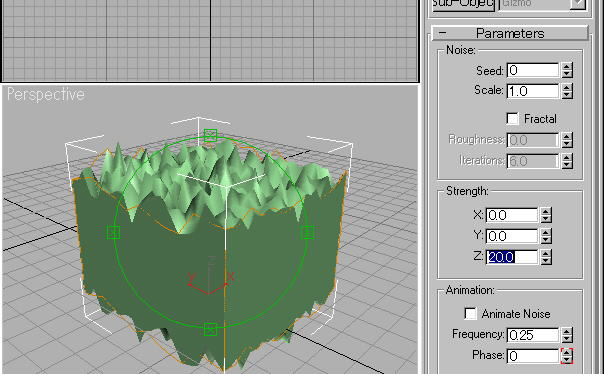Click the Scale value field
The height and width of the screenshot is (374, 604).
[533, 91]
